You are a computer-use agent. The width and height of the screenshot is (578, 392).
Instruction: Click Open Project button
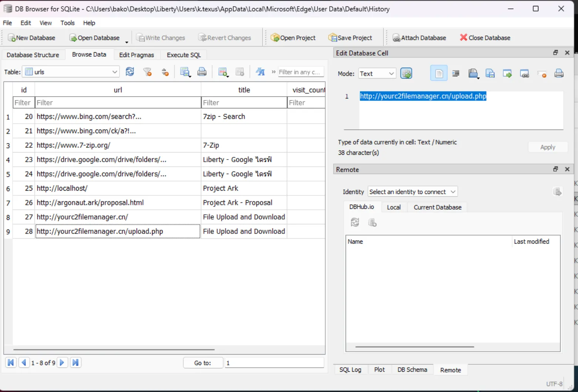[x=293, y=38]
